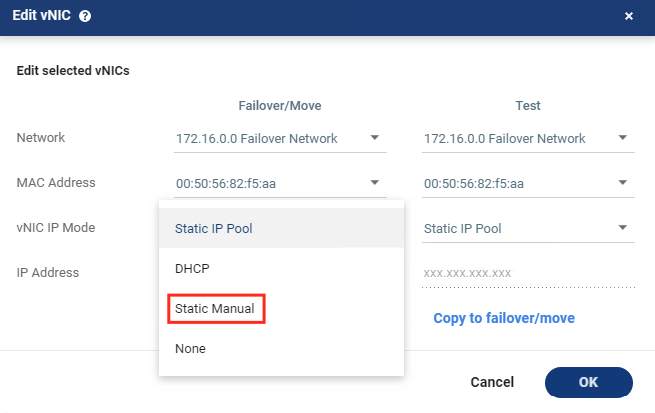Viewport: 655px width, 413px height.
Task: Click the Failover/Move column header
Action: (279, 105)
